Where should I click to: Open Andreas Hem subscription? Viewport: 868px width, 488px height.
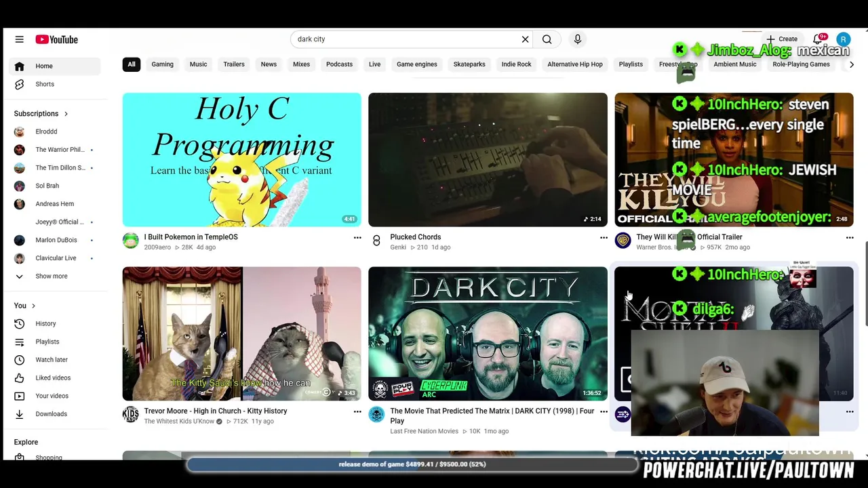[55, 204]
